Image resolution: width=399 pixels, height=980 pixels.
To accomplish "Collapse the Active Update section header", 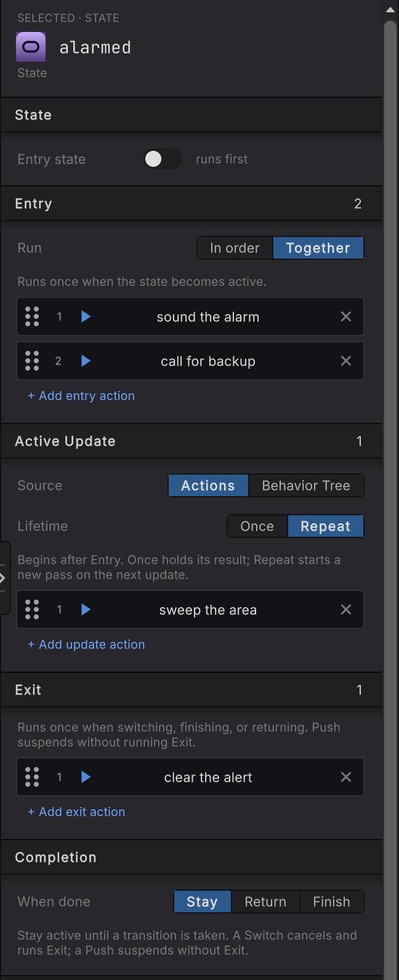I will coord(191,441).
